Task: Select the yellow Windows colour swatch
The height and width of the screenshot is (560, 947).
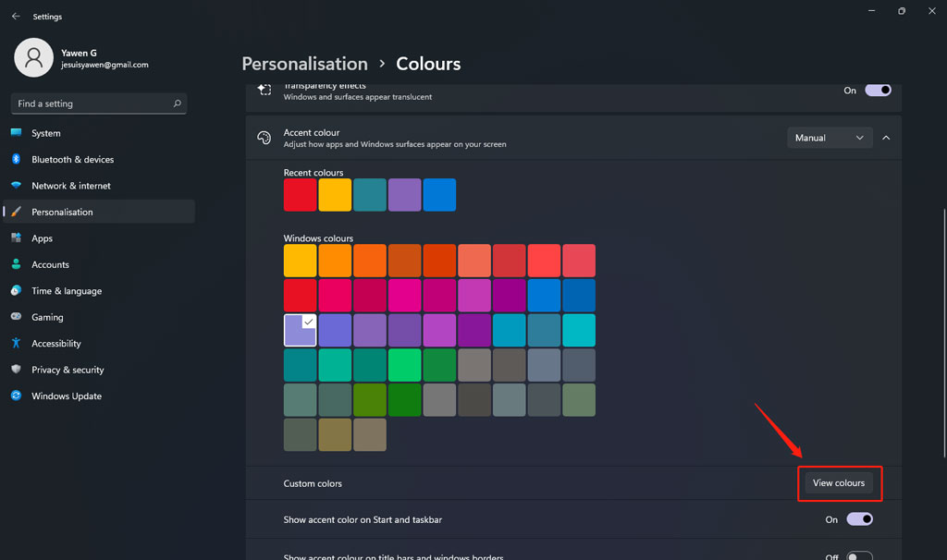Action: (300, 260)
